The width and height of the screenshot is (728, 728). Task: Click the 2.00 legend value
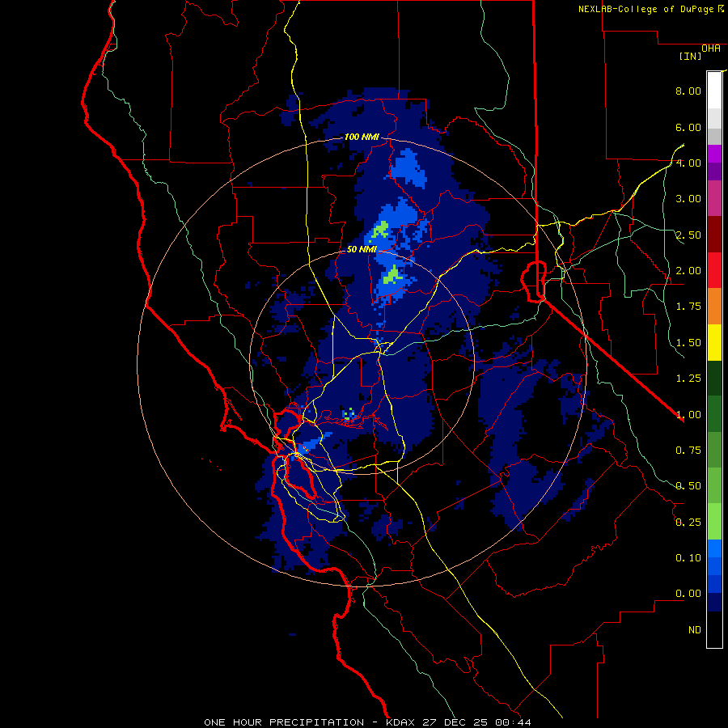point(688,271)
